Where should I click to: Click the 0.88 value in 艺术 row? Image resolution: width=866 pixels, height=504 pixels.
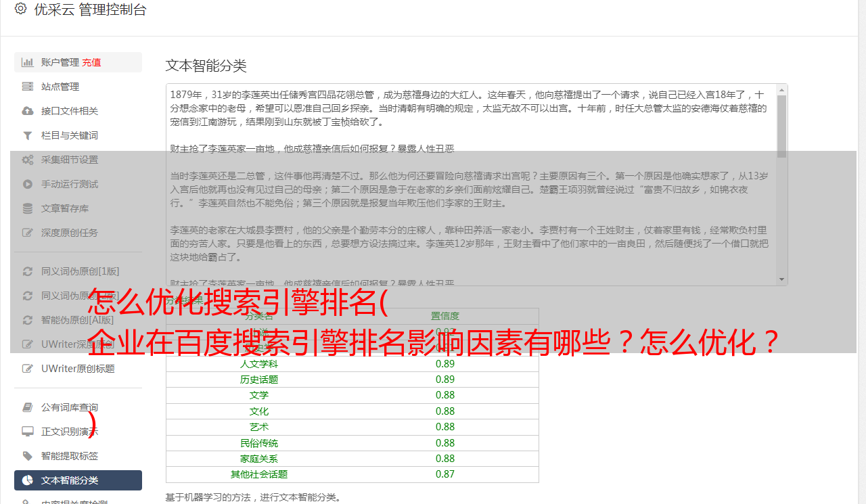coord(445,427)
